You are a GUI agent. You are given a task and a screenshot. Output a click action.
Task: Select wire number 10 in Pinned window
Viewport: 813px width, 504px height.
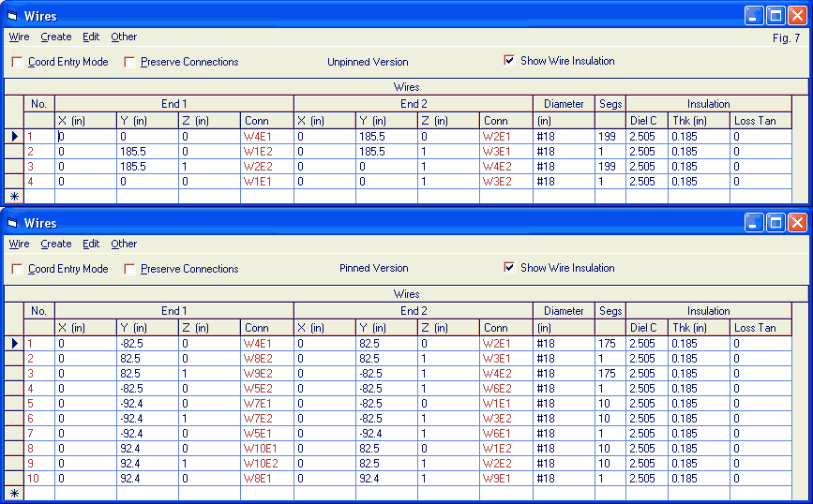pyautogui.click(x=39, y=478)
